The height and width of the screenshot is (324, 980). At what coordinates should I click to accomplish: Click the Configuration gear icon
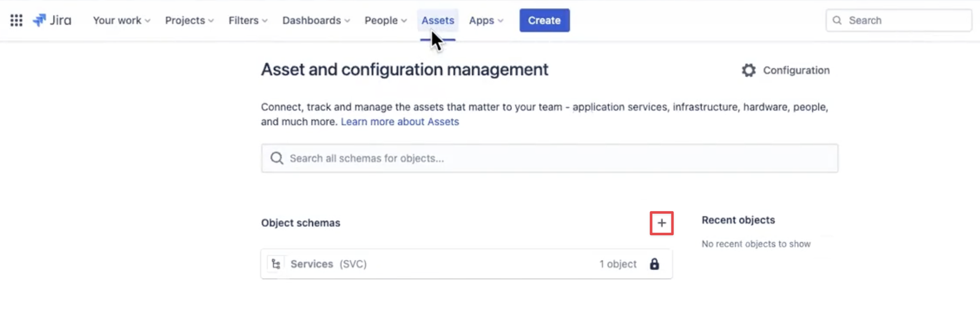click(748, 70)
